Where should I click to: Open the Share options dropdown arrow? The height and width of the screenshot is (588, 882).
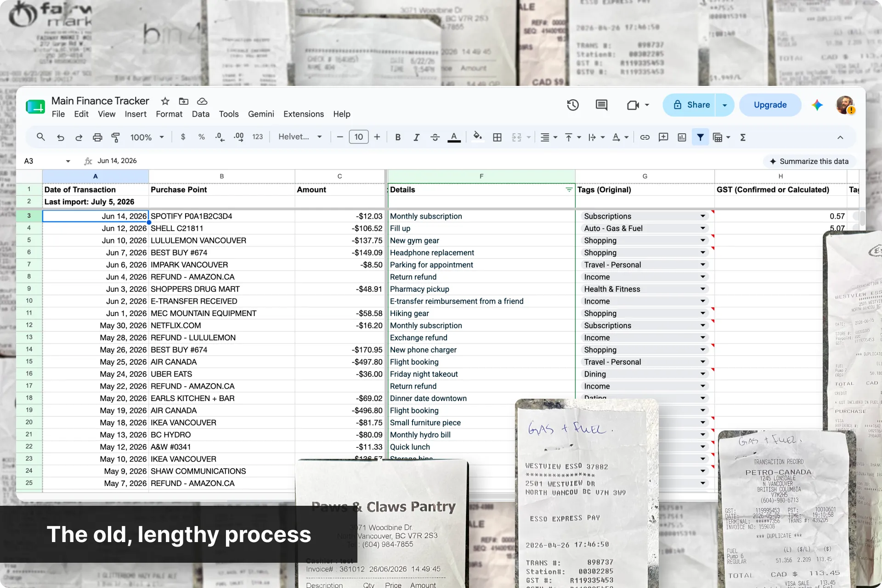tap(725, 105)
